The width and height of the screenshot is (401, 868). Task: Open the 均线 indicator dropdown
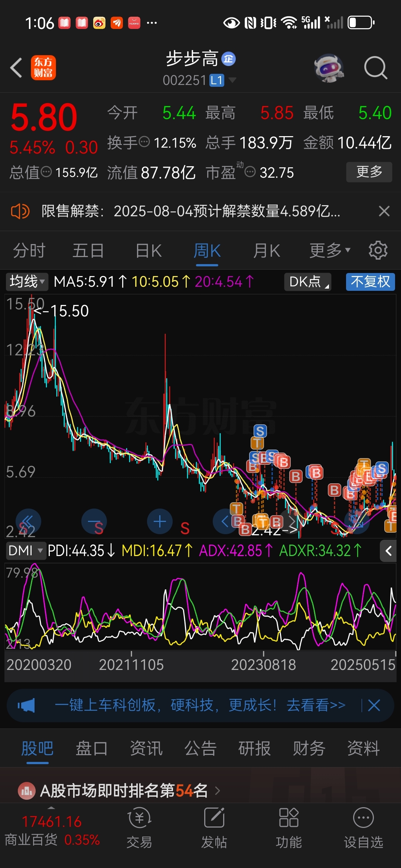[27, 282]
